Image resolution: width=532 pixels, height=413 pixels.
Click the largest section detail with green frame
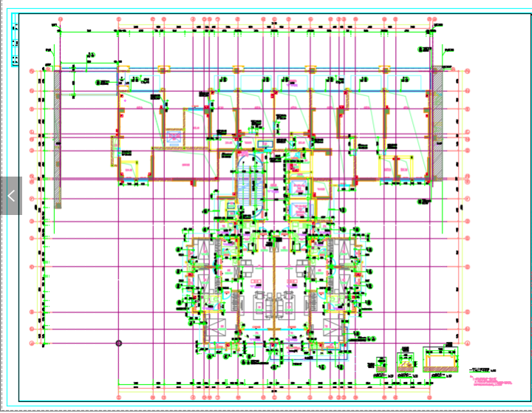click(x=440, y=359)
